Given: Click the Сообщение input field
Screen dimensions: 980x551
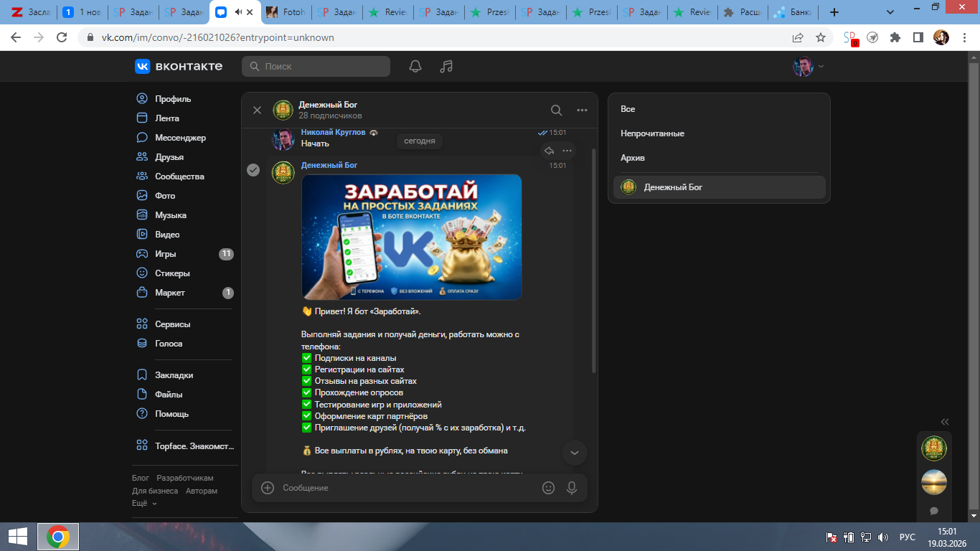Looking at the screenshot, I should (405, 488).
